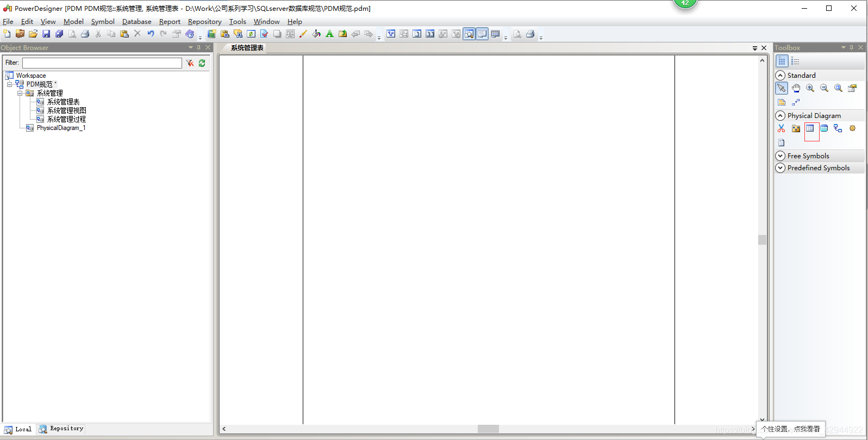Click the Delete X toolbar icon
The width and height of the screenshot is (868, 440).
tap(138, 34)
